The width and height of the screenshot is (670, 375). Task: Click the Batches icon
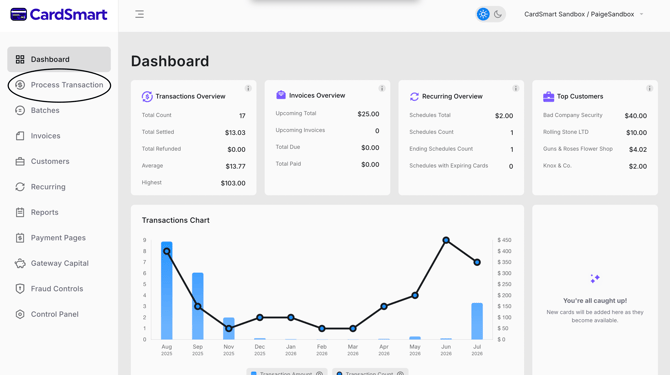pyautogui.click(x=20, y=110)
